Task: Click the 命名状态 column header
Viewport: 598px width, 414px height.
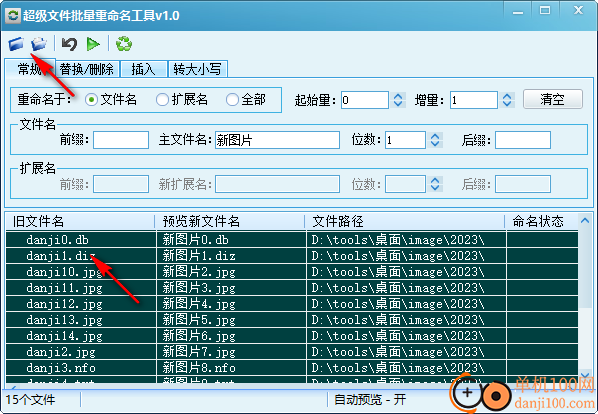Action: [542, 221]
